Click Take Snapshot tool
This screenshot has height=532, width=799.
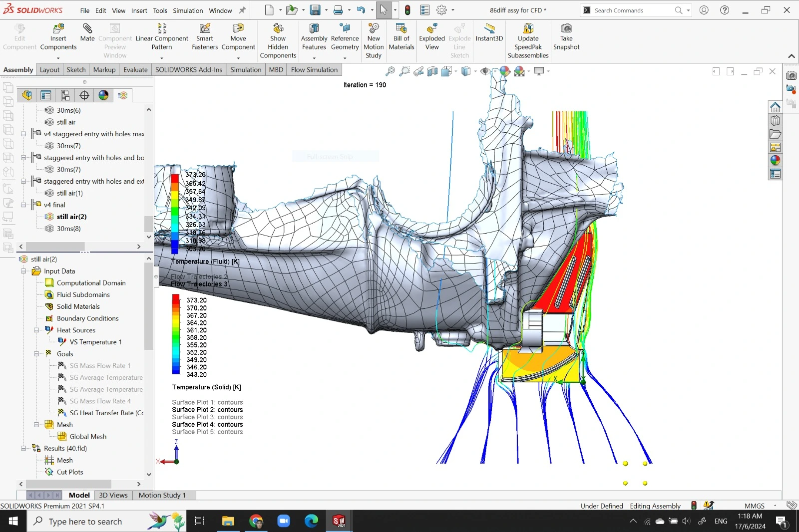point(566,37)
